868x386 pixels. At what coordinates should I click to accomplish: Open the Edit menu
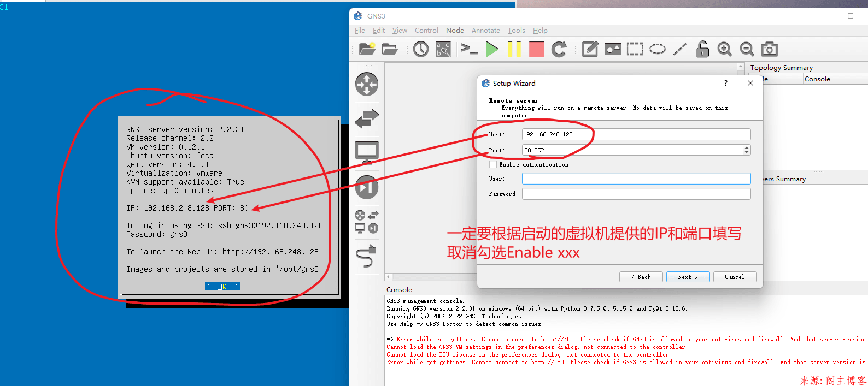tap(379, 31)
